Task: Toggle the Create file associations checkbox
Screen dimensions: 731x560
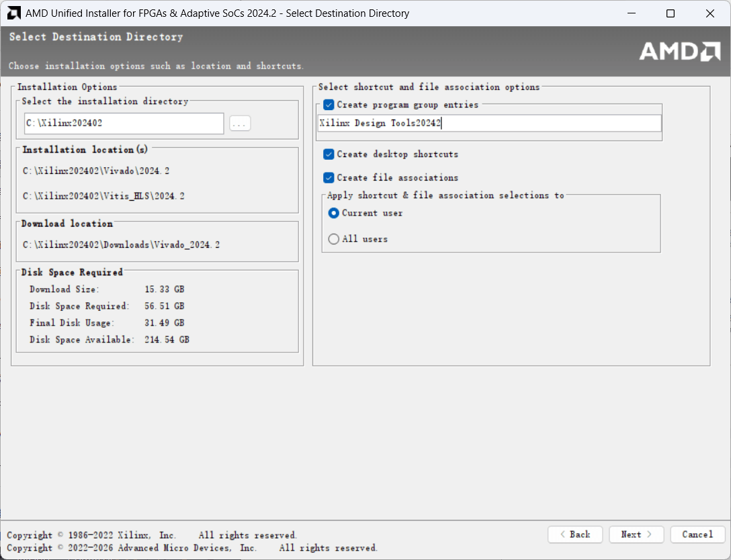Action: pyautogui.click(x=329, y=178)
